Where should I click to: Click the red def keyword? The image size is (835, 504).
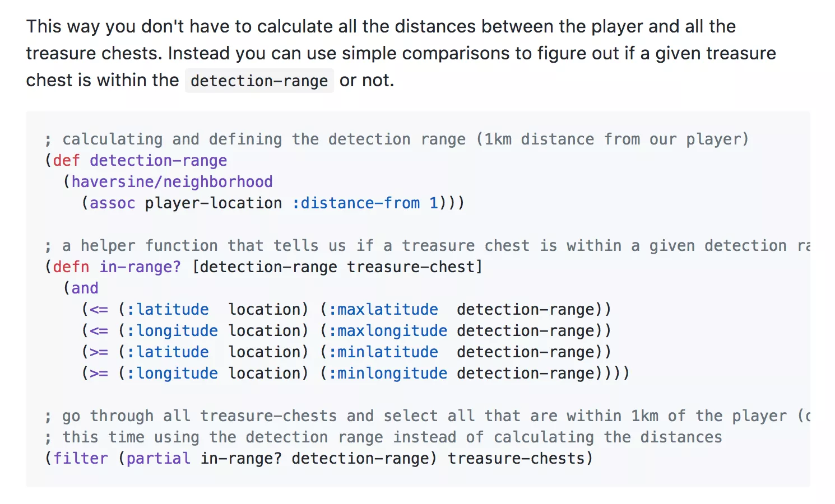tap(66, 161)
